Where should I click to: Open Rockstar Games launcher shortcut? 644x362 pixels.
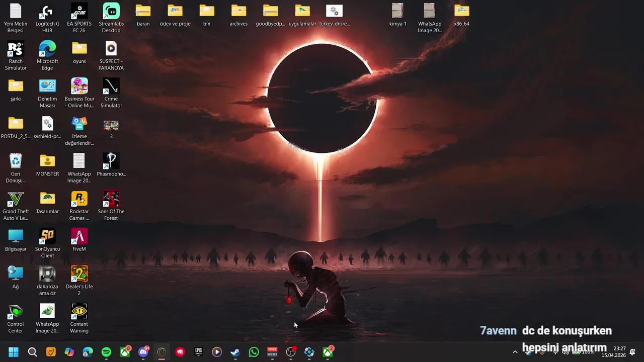click(x=79, y=206)
